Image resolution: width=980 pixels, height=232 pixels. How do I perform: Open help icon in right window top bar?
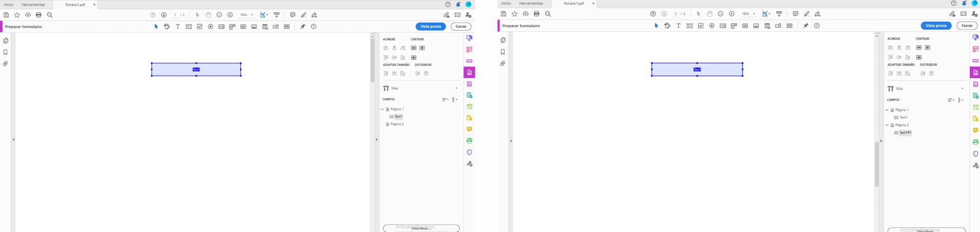coord(953,4)
